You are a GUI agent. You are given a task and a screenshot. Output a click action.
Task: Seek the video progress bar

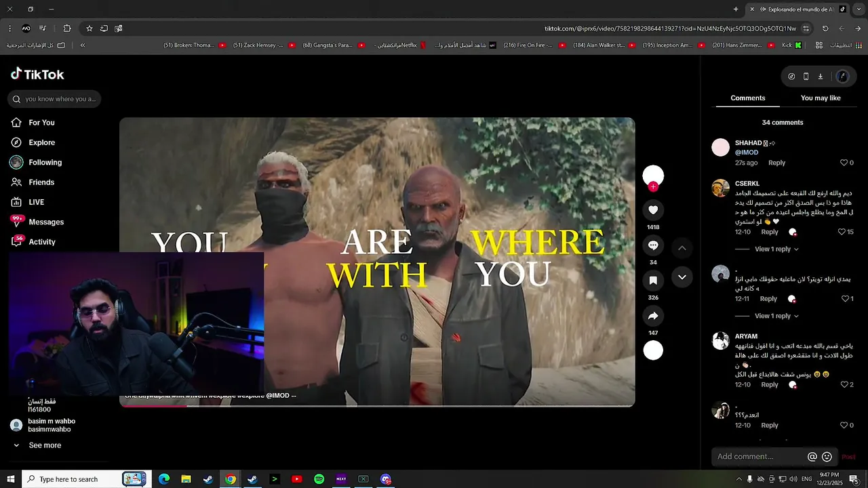[x=377, y=405]
